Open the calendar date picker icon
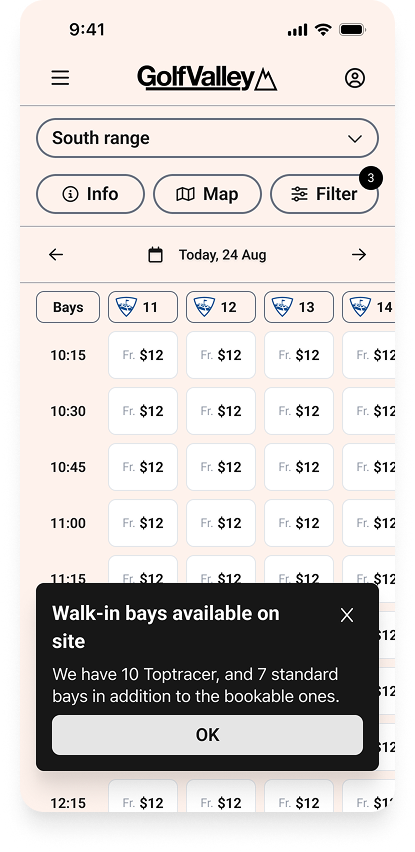This screenshot has width=415, height=852. pos(156,254)
